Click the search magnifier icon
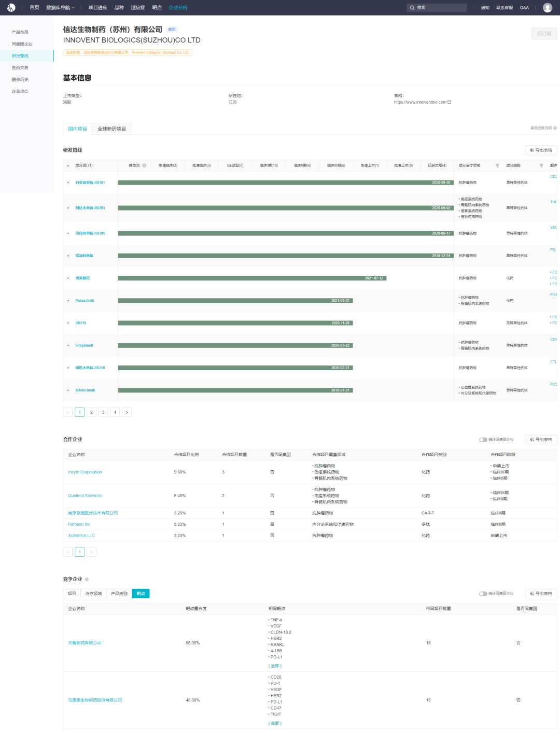 click(412, 8)
